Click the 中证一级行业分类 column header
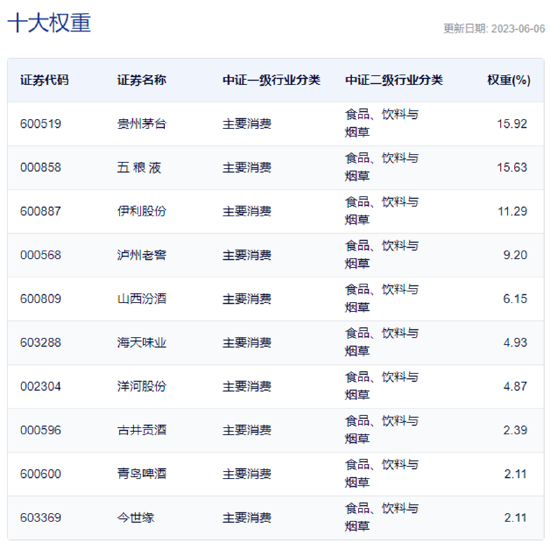Viewport: 550px width, 542px height. (271, 80)
